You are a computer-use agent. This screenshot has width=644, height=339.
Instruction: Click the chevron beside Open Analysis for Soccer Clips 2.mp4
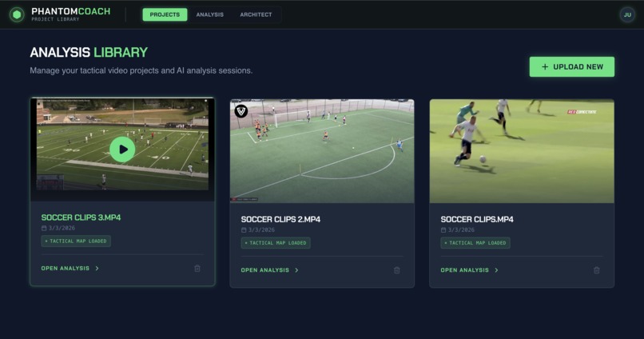pyautogui.click(x=296, y=270)
